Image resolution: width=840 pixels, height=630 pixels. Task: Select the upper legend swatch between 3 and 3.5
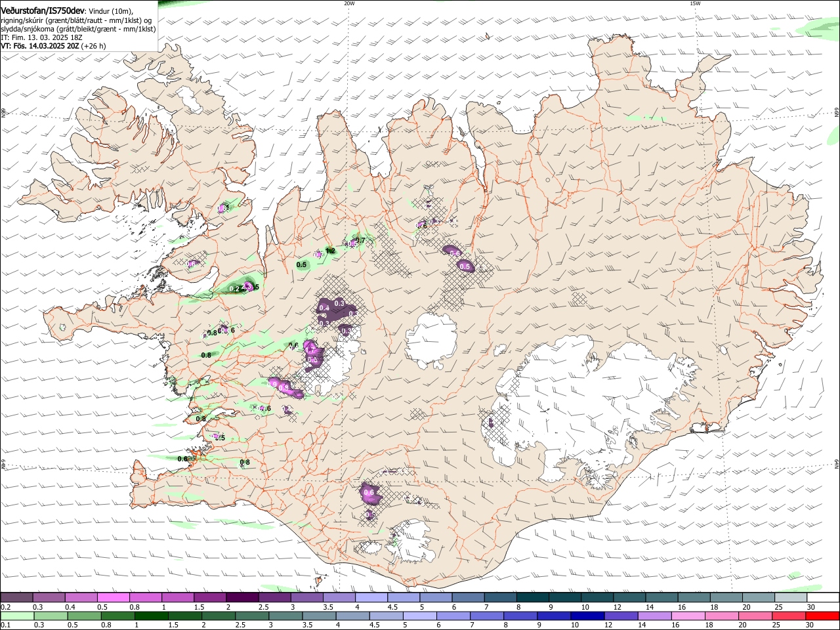306,598
